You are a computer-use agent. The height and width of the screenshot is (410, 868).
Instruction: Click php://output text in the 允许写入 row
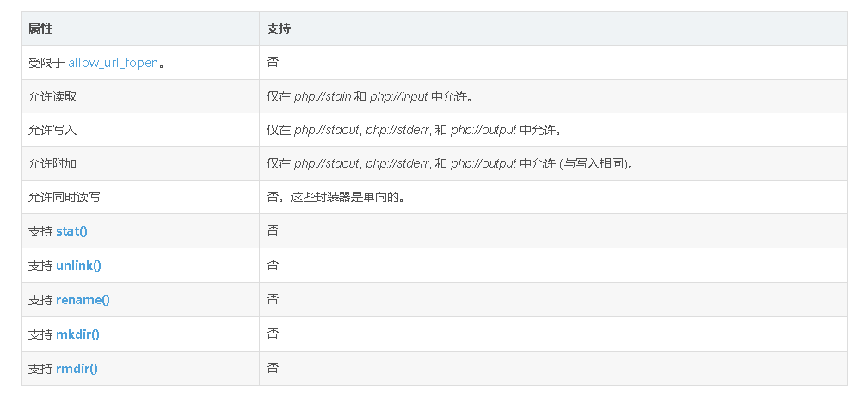click(x=483, y=130)
